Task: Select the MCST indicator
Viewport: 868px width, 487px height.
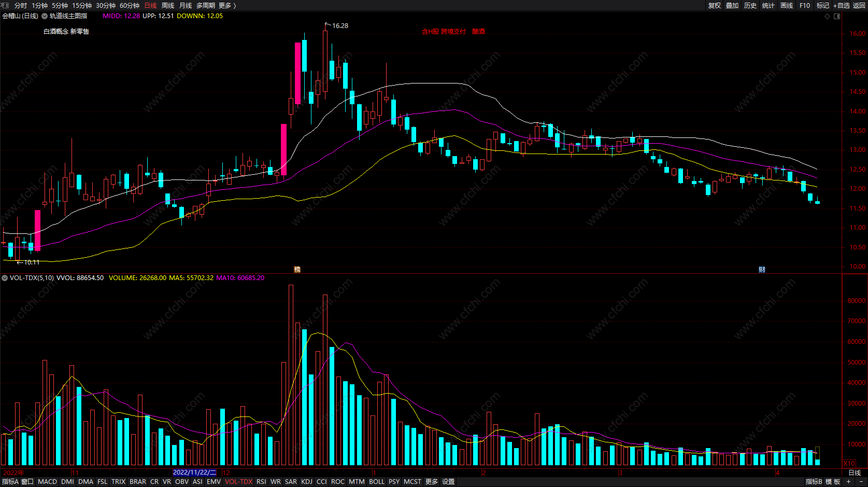Action: (412, 482)
